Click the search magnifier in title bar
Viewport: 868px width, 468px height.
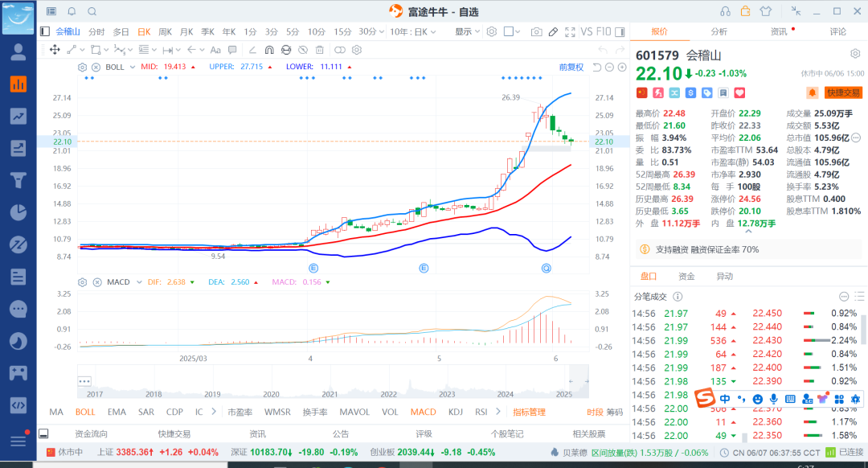pos(92,11)
